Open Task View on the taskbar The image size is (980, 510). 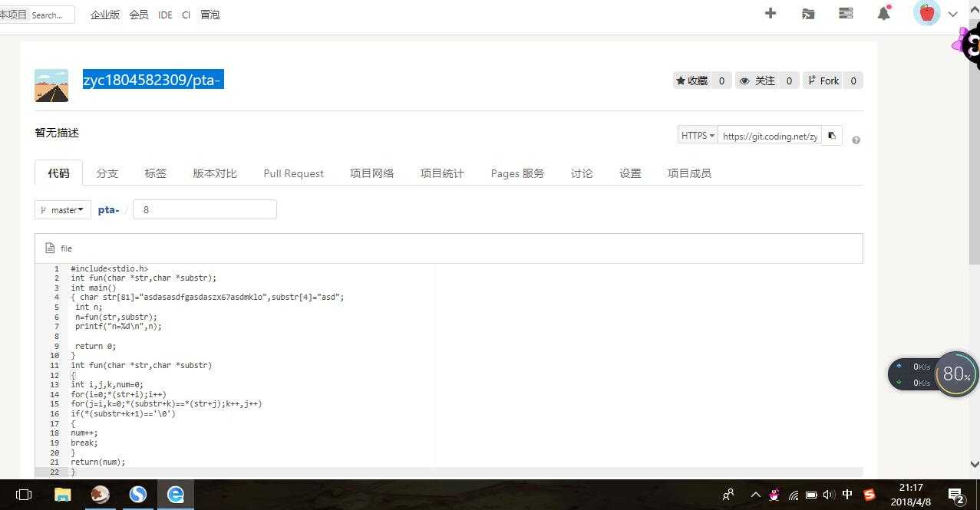coord(24,495)
